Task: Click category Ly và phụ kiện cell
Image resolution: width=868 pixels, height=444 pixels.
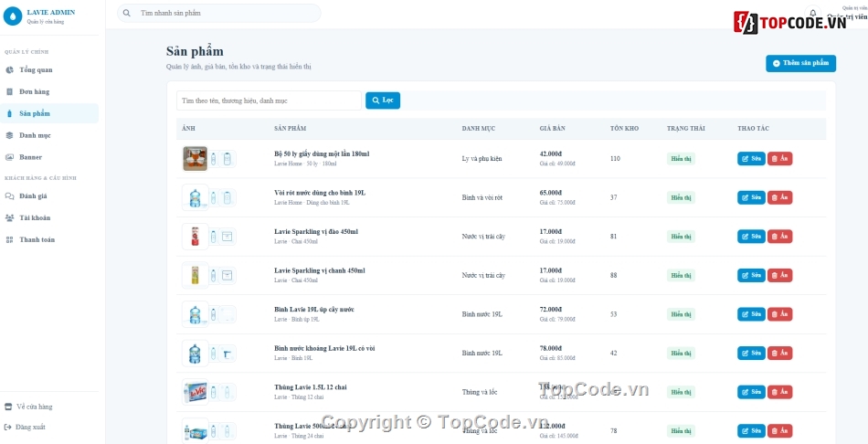Action: 482,159
